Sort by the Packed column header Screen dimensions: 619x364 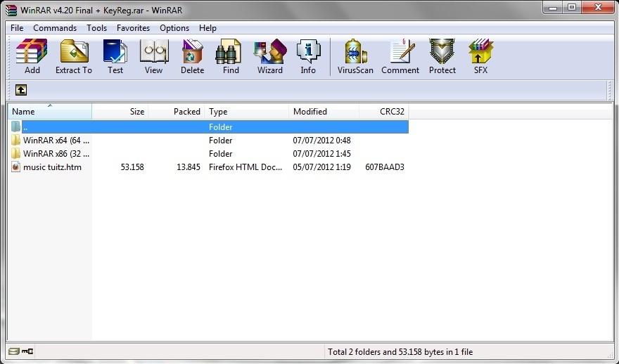[x=176, y=112]
